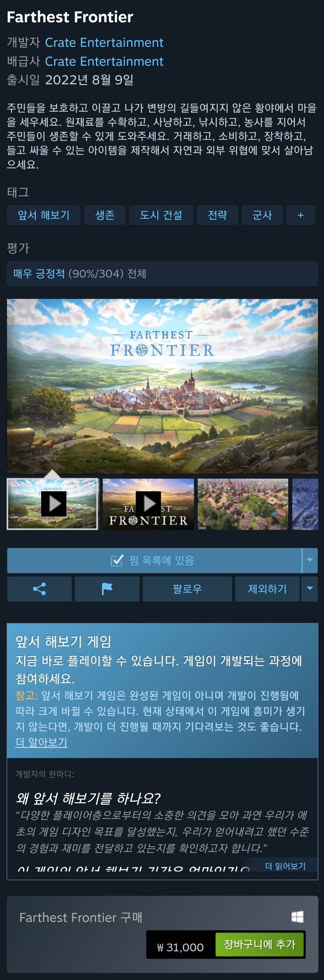Viewport: 324px width, 980px height.
Task: Open the 제외하기 dropdown arrow
Action: click(x=310, y=589)
